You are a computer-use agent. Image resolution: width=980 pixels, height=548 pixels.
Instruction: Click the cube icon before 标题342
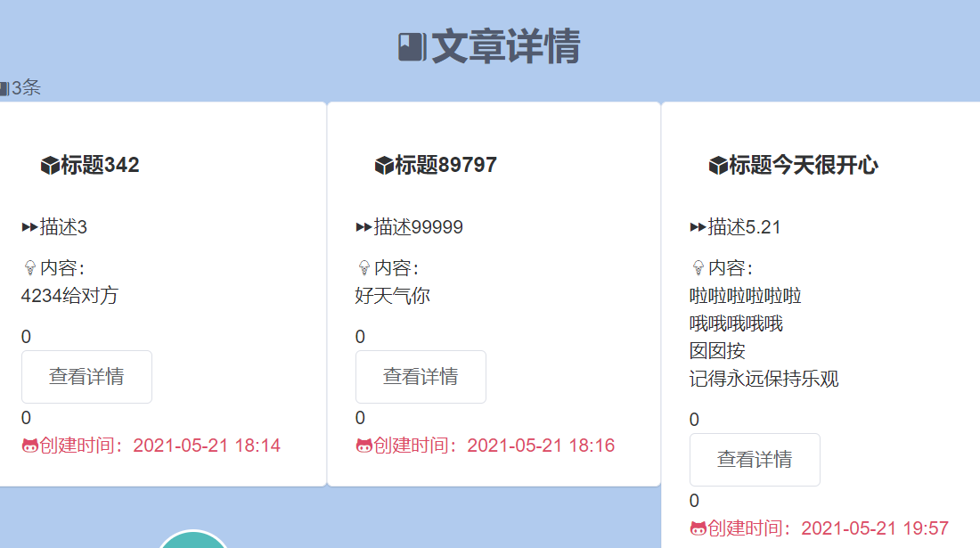[x=50, y=166]
